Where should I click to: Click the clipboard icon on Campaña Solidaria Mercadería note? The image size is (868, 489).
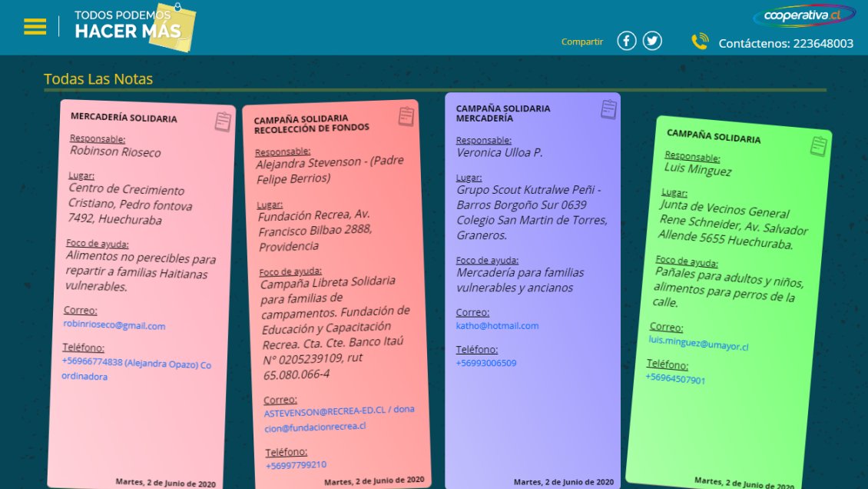click(610, 109)
